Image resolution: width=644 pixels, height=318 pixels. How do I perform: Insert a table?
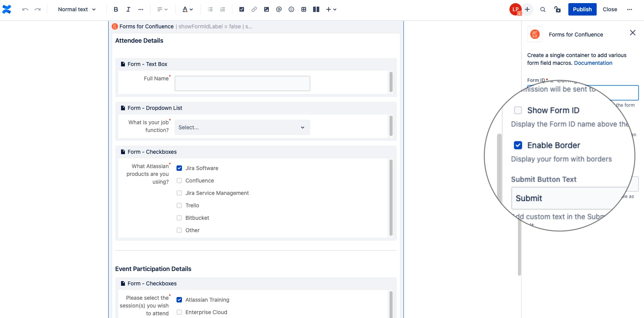tap(304, 9)
